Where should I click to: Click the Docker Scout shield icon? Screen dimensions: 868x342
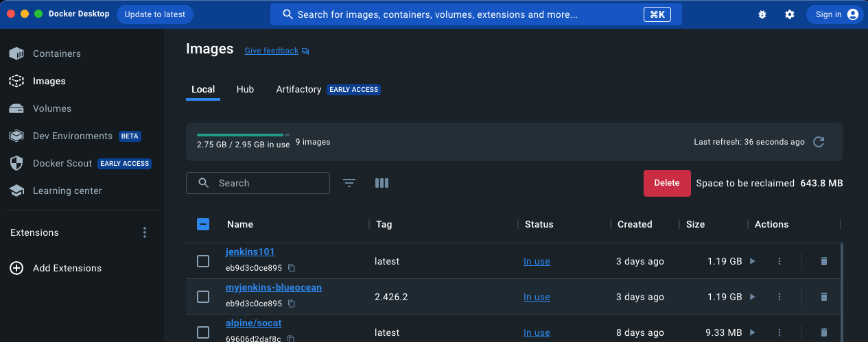coord(16,163)
